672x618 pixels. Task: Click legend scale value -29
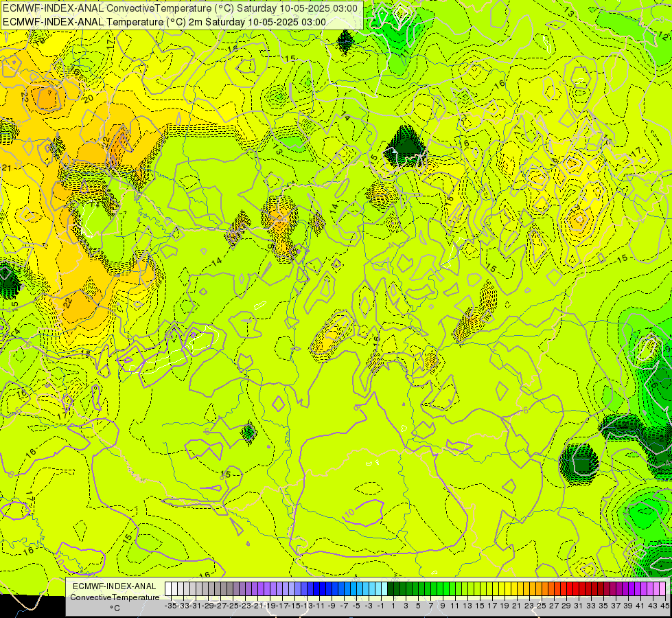[208, 606]
